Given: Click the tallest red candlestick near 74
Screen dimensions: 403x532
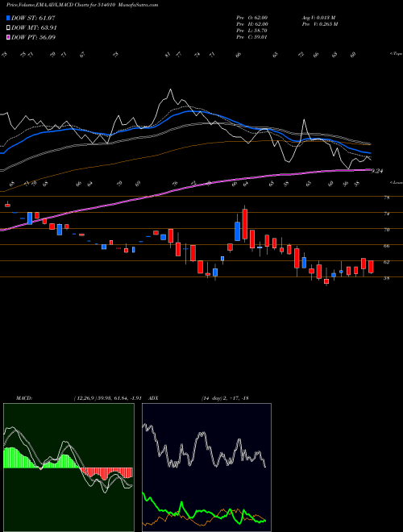Looking at the screenshot, I should 245,225.
